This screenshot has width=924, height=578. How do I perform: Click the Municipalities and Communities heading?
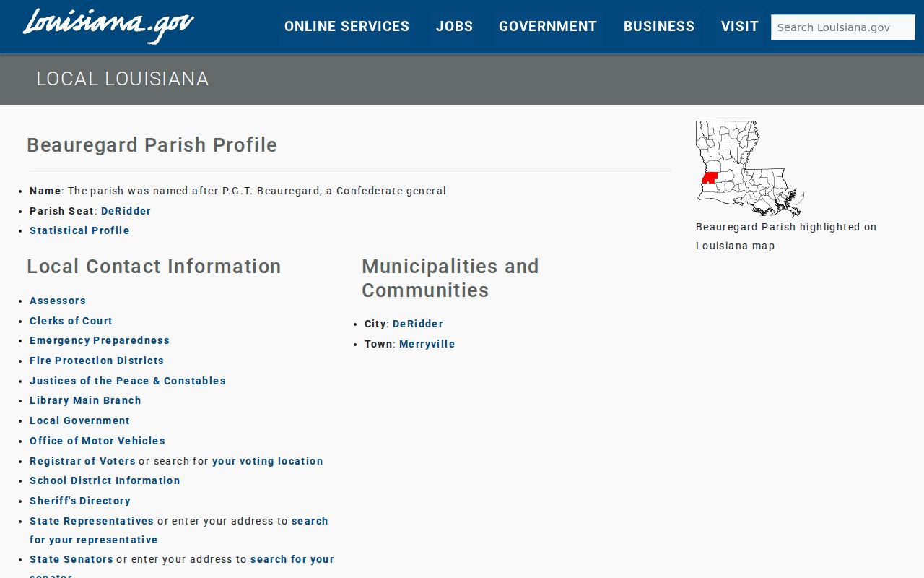click(x=450, y=278)
